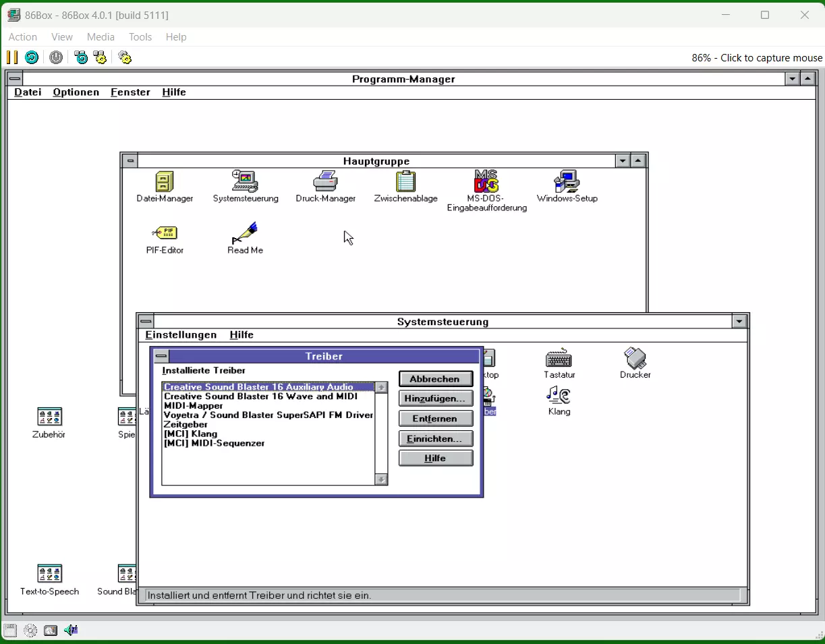Maximize the Hauptgruppe group window
This screenshot has width=825, height=644.
tap(638, 161)
